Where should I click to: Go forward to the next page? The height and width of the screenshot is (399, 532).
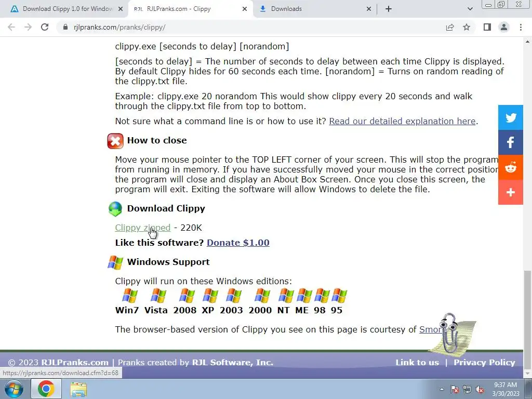(28, 27)
